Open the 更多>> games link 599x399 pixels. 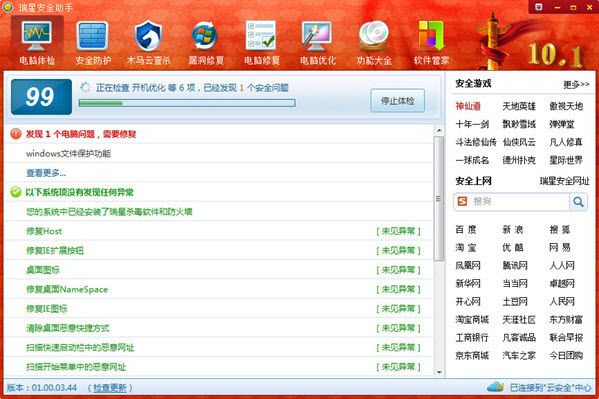576,84
